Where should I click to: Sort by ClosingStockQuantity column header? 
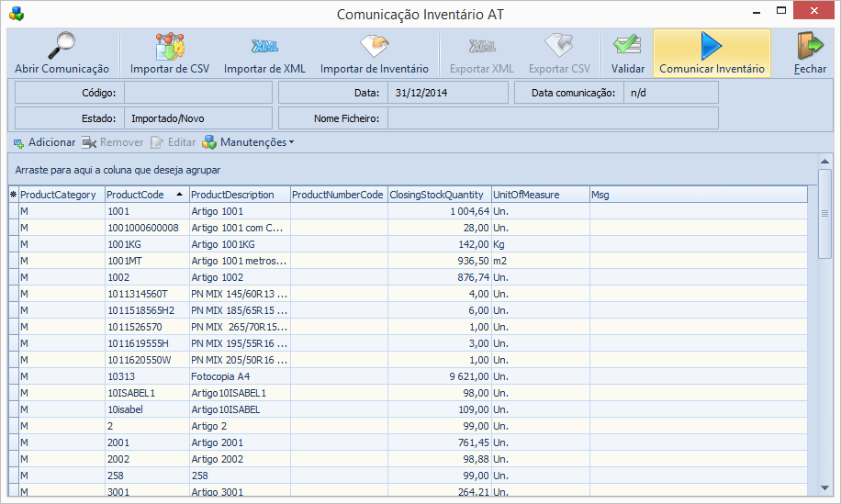[440, 195]
